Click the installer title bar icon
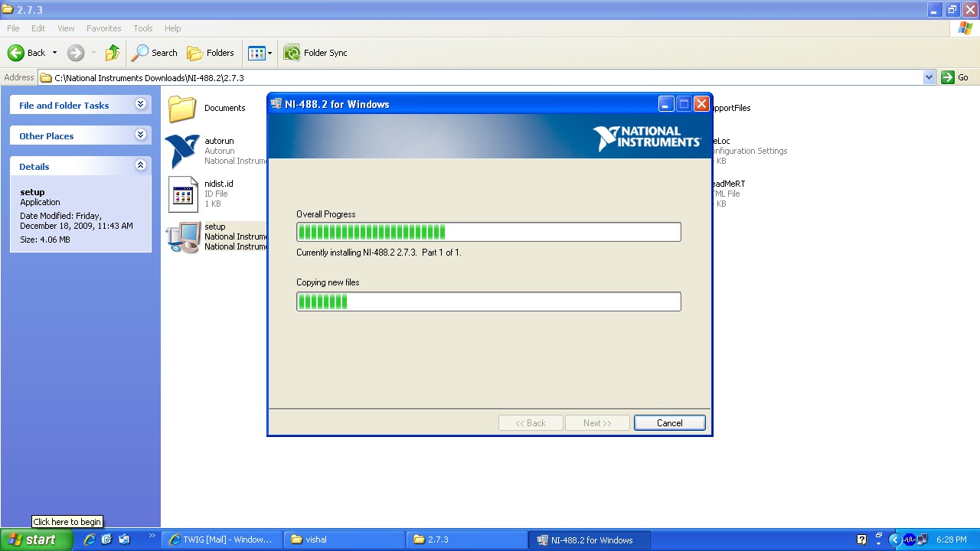The height and width of the screenshot is (551, 980). tap(277, 104)
